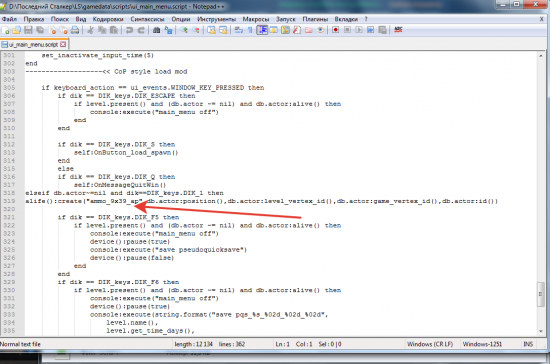Click the X at the menu bar's right end

click(541, 19)
